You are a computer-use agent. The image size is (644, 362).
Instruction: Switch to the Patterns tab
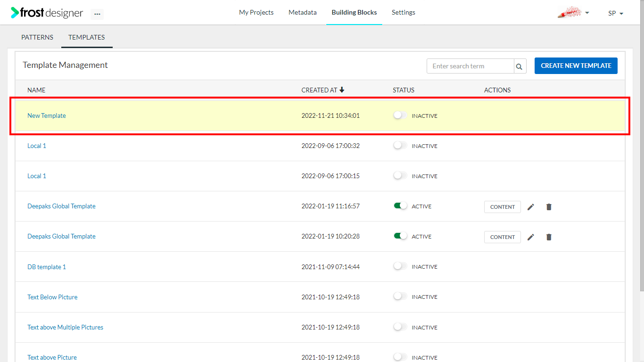pos(37,37)
